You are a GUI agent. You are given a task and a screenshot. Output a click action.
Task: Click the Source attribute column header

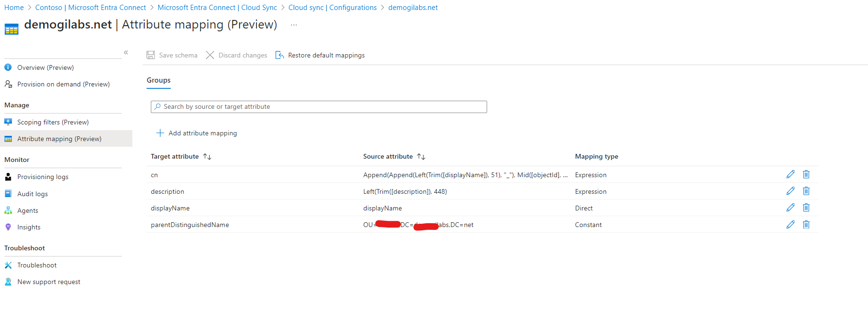[x=388, y=156]
